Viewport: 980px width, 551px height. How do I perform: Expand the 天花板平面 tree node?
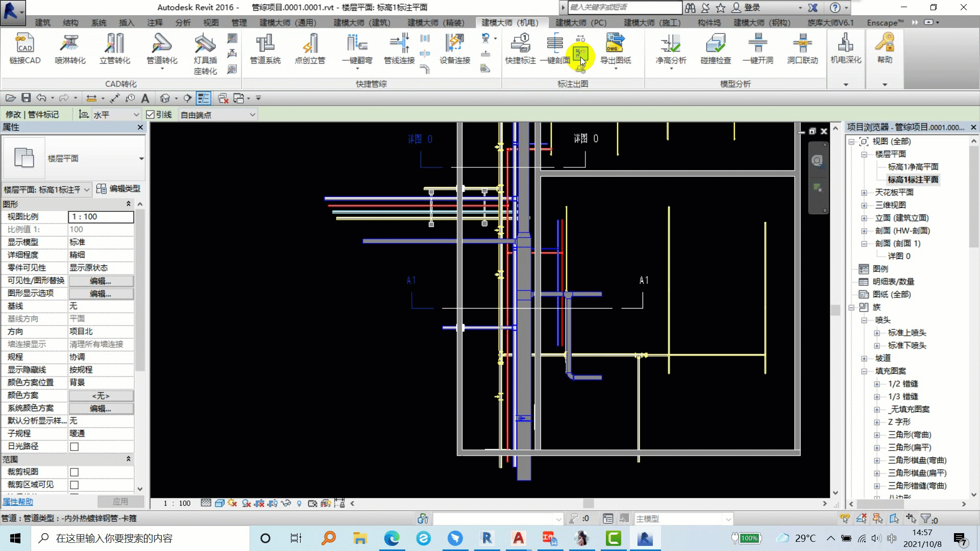(x=864, y=193)
